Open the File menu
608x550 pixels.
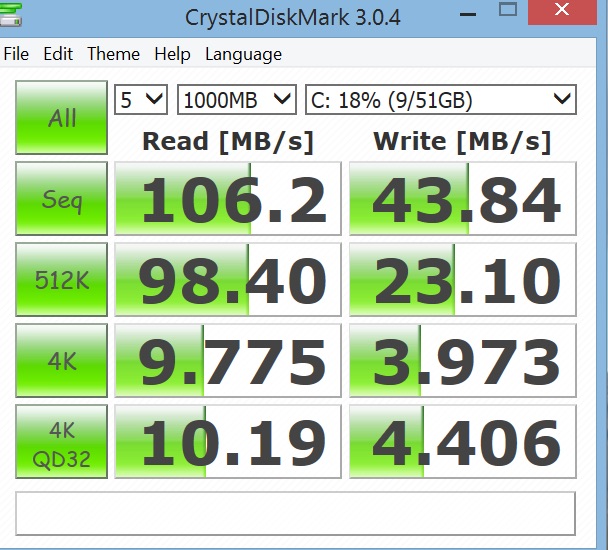[x=16, y=54]
